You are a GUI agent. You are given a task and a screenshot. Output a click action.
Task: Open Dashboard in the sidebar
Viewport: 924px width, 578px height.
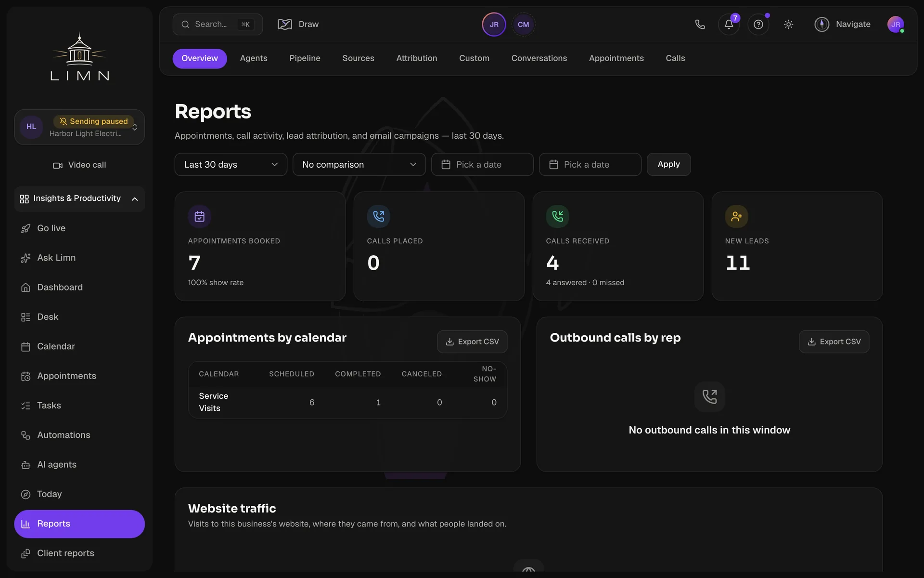(x=79, y=288)
